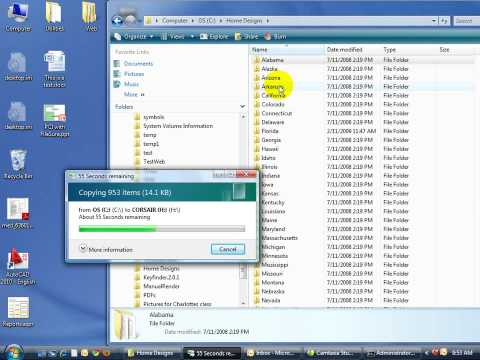This screenshot has width=480, height=360.
Task: Expand More favorite links
Action: click(x=134, y=94)
